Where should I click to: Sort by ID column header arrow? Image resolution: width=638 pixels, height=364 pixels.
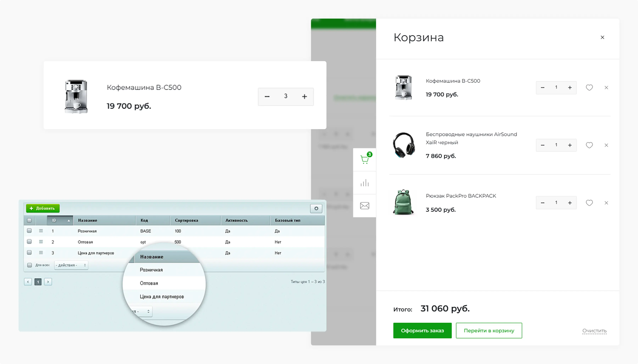pos(69,221)
